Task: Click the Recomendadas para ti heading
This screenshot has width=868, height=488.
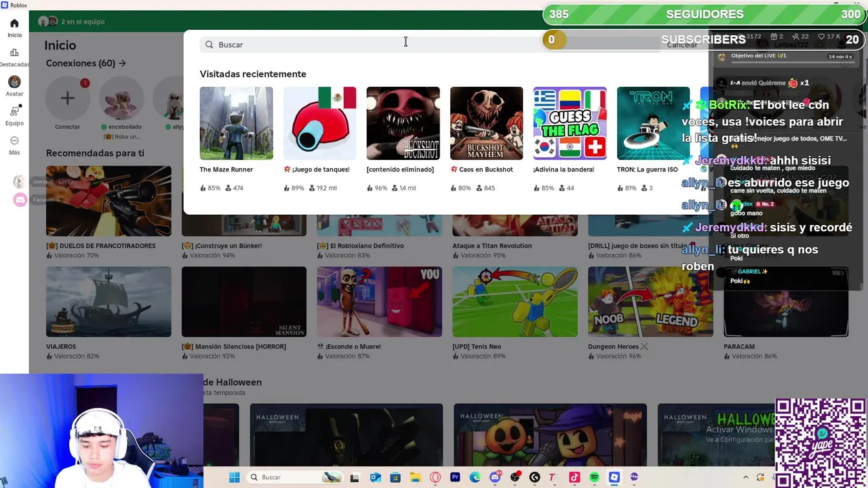Action: click(95, 153)
